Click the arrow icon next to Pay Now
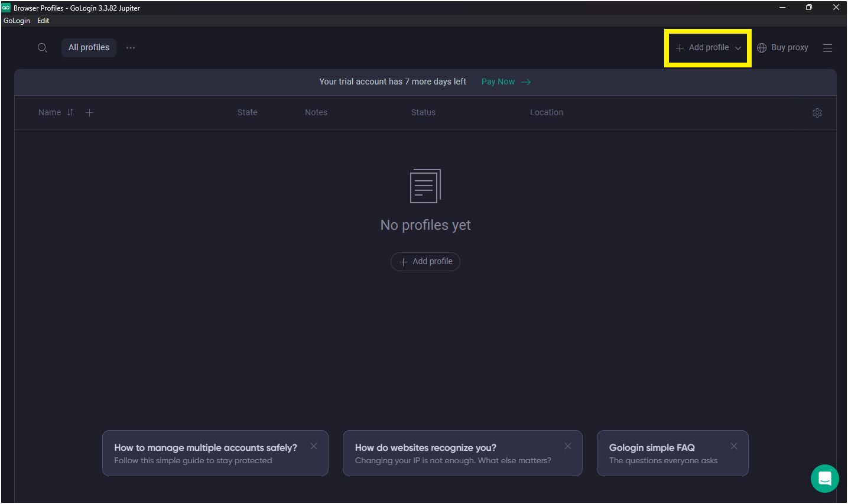848x504 pixels. pos(527,82)
